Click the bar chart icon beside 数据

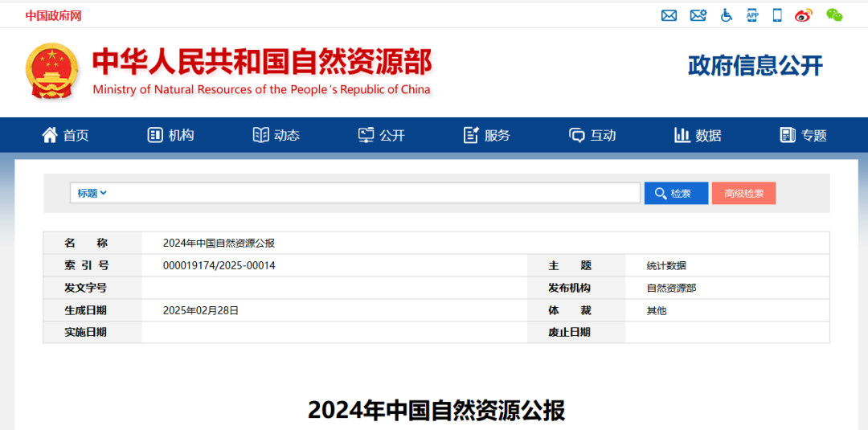tap(682, 134)
